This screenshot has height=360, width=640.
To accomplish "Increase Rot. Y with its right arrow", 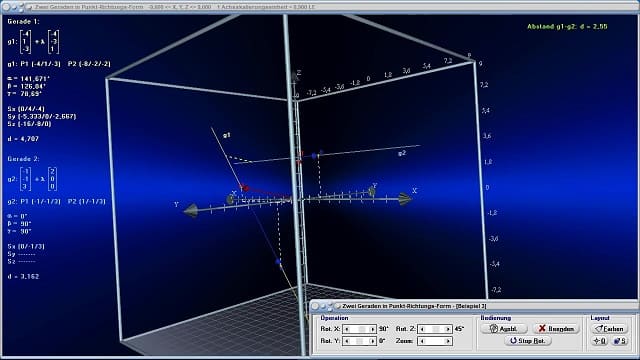I will coord(372,341).
